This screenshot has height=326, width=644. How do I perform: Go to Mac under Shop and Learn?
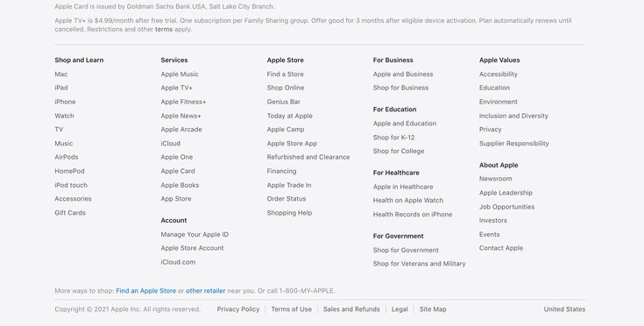61,74
